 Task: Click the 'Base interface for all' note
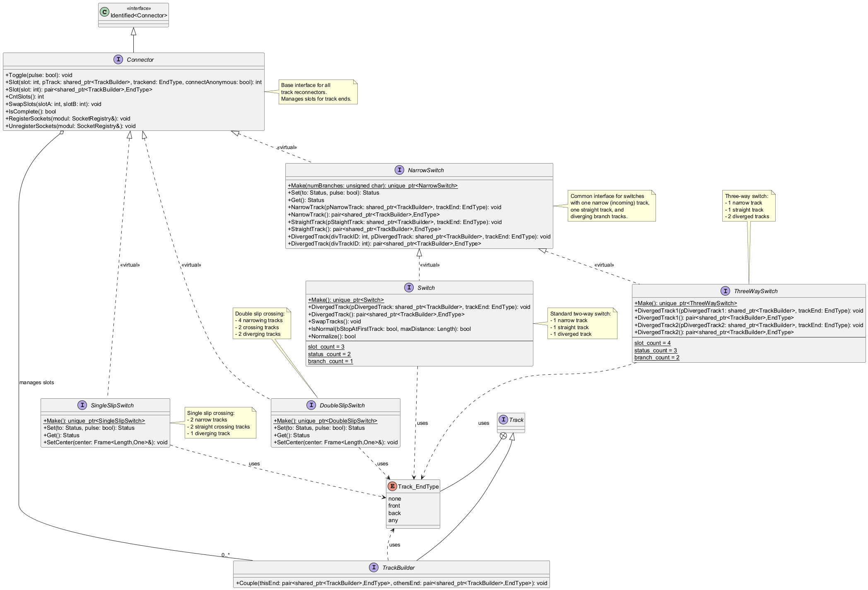click(x=317, y=92)
